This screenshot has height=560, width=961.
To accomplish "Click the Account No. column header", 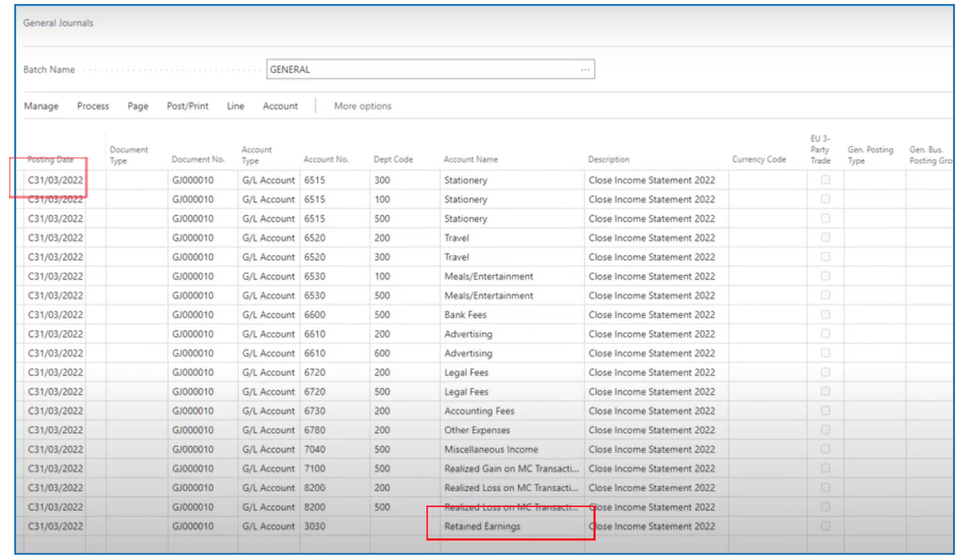I will pyautogui.click(x=326, y=159).
